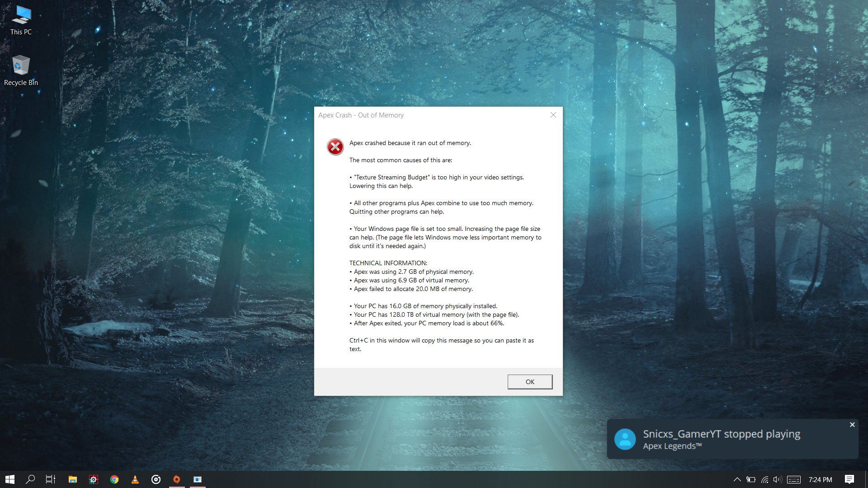Open the This PC desktop icon
This screenshot has height=488, width=868.
coord(21,21)
